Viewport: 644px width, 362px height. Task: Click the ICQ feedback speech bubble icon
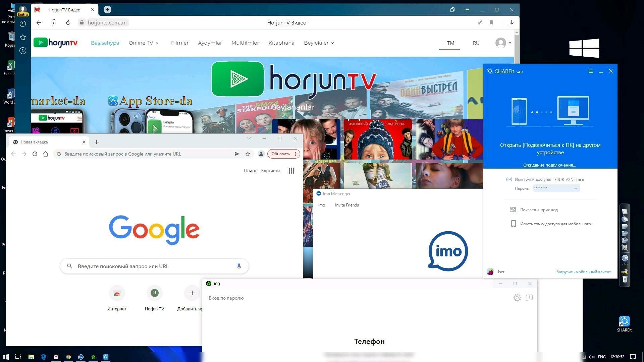click(529, 298)
